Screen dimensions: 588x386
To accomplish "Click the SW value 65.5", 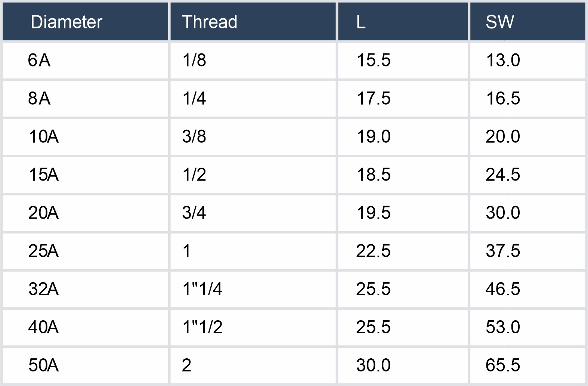I will [502, 365].
